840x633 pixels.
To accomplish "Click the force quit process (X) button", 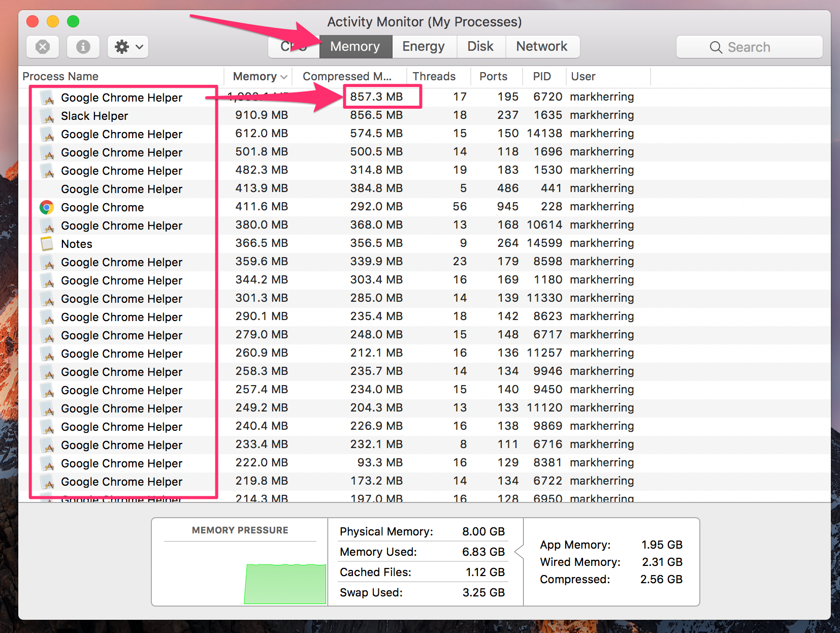I will coord(43,47).
